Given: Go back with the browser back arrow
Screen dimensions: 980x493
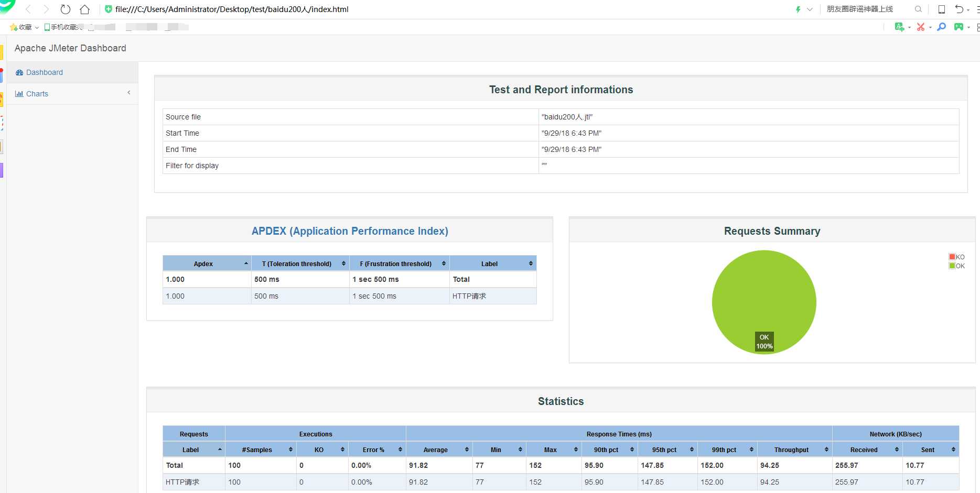Looking at the screenshot, I should [28, 9].
